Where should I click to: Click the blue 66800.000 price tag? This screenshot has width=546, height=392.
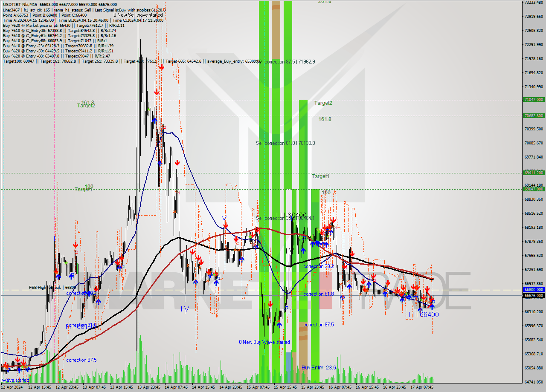(534, 289)
